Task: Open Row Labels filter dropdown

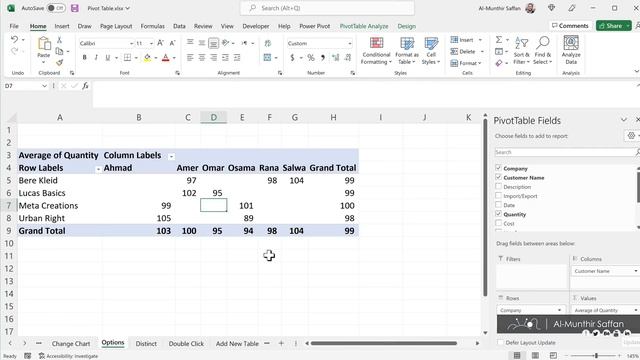Action: coord(98,169)
